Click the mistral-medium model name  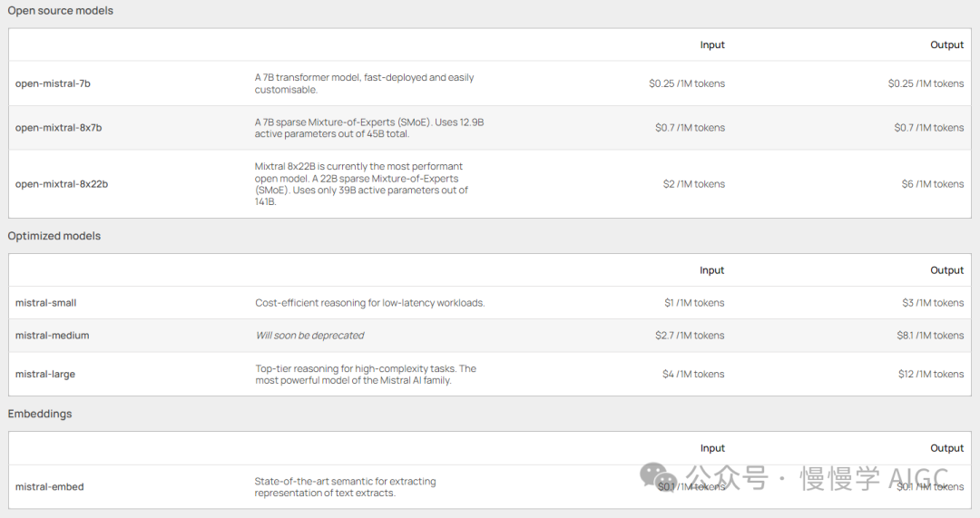point(52,336)
